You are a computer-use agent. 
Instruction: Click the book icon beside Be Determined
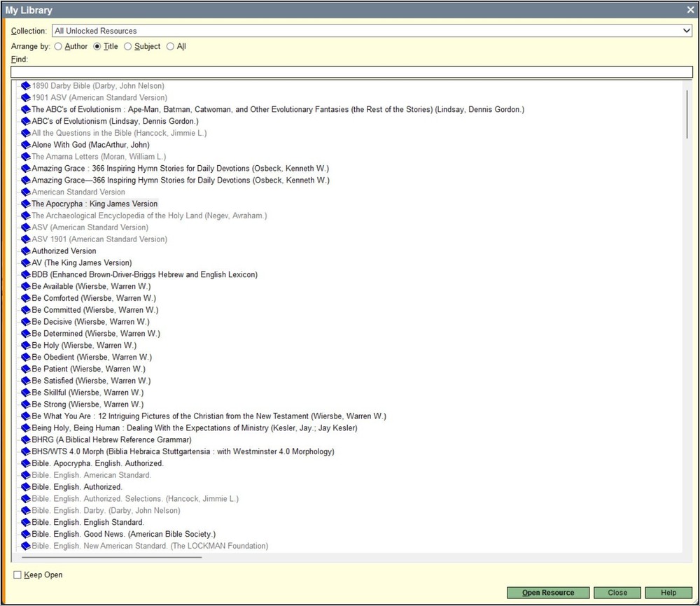26,333
